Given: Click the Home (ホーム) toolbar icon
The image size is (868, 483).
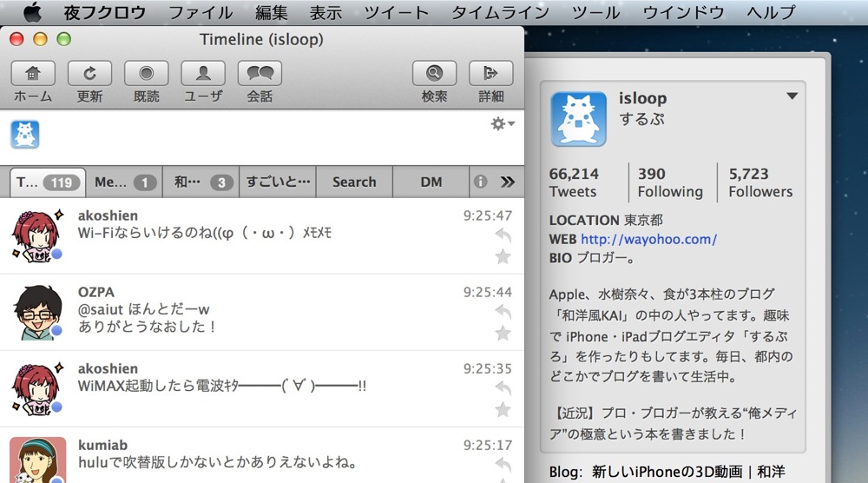Looking at the screenshot, I should 33,73.
